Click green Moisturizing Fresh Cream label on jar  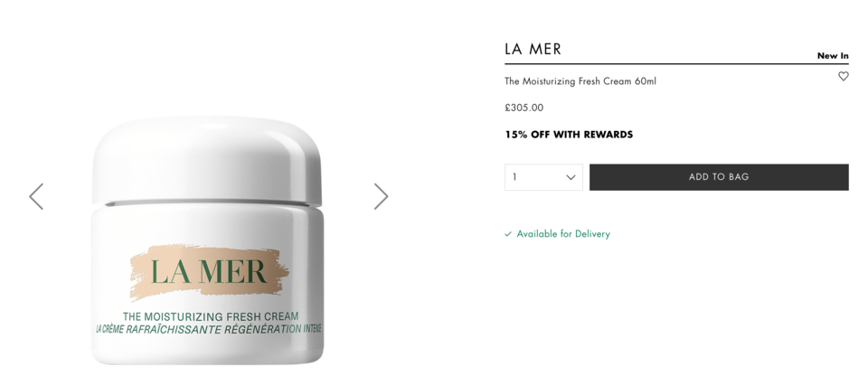point(211,316)
